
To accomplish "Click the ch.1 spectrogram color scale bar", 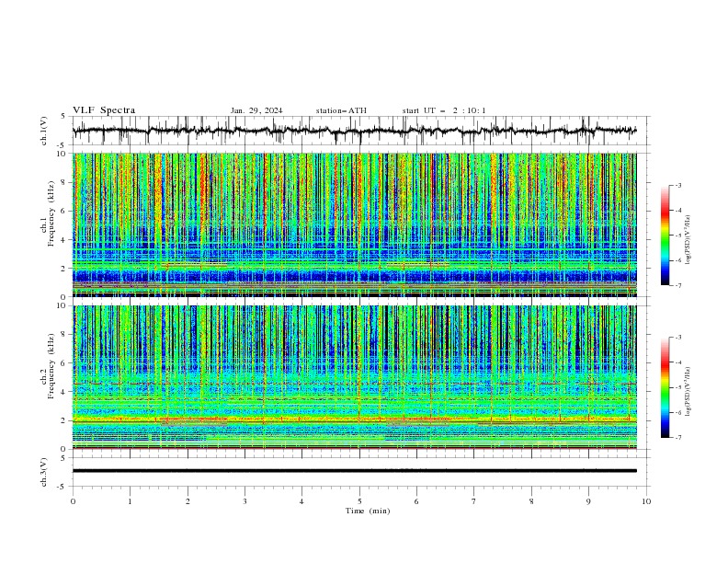I will [x=665, y=235].
